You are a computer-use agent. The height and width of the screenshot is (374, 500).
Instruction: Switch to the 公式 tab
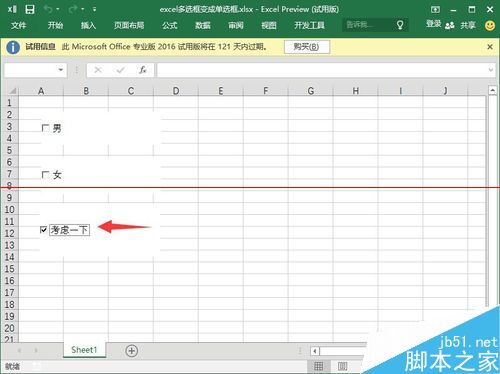click(169, 25)
